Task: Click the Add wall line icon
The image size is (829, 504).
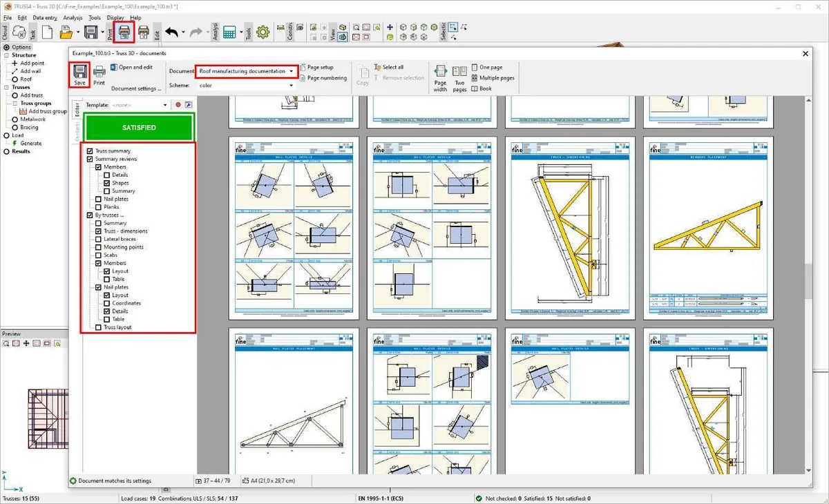Action: pyautogui.click(x=15, y=71)
